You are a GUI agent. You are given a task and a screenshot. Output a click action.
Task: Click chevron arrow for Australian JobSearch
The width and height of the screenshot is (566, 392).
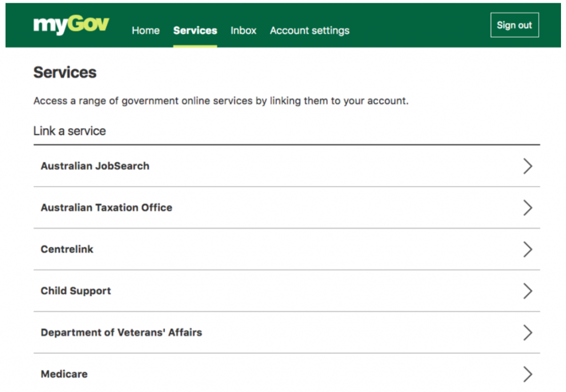[x=528, y=166]
